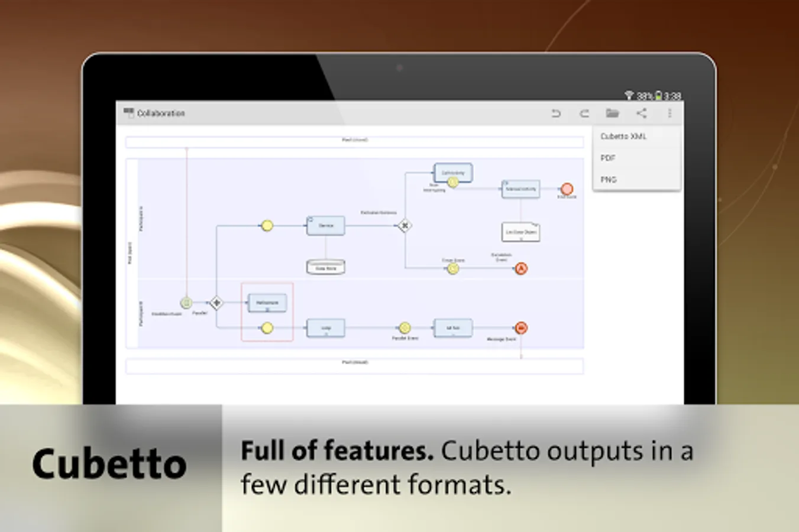799x532 pixels.
Task: Tap the Collaboration app icon in title bar
Action: (128, 112)
